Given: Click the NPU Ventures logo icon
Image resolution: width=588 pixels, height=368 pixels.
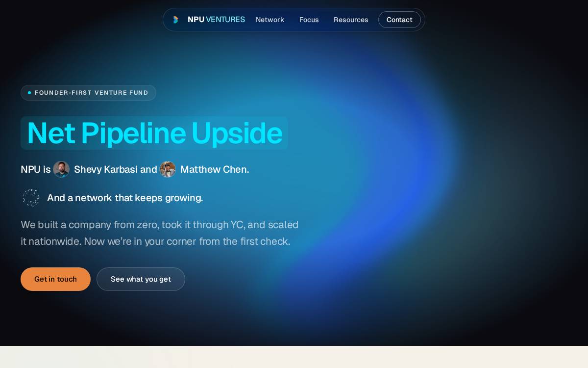Looking at the screenshot, I should (175, 20).
